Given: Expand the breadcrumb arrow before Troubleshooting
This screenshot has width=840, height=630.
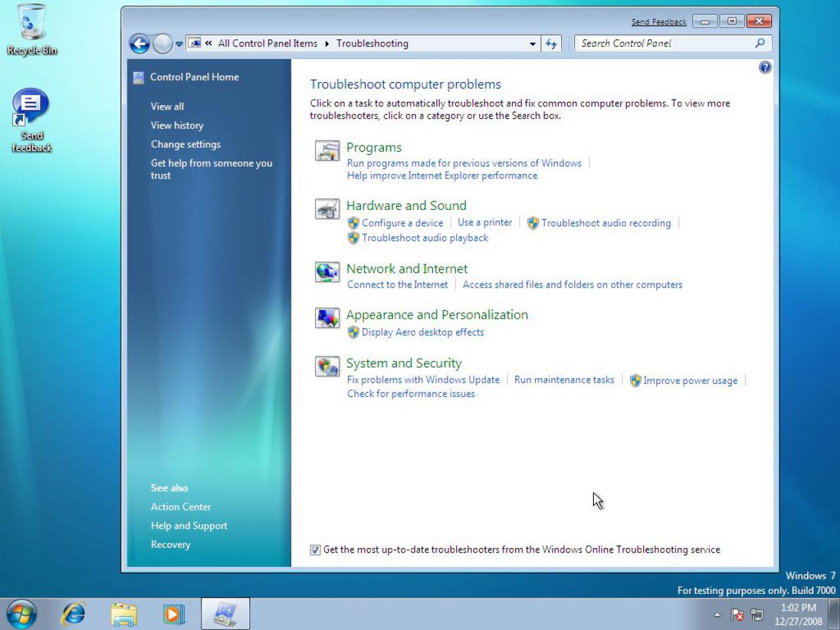Looking at the screenshot, I should click(x=327, y=44).
